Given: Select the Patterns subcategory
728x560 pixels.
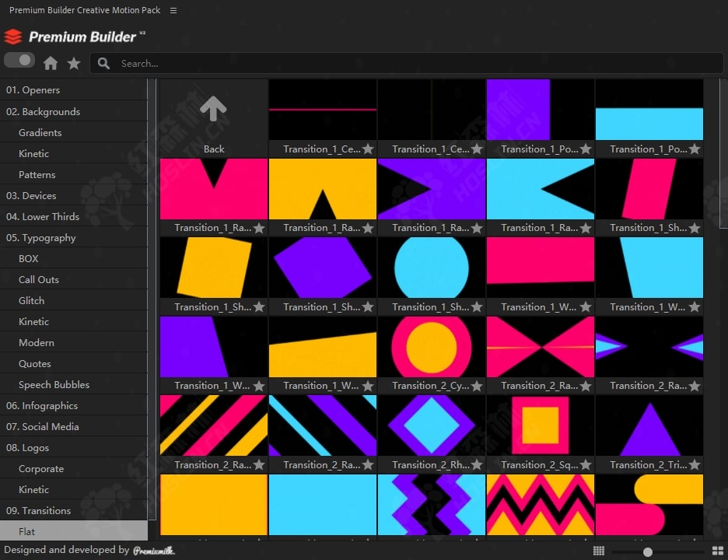Looking at the screenshot, I should [x=74, y=174].
